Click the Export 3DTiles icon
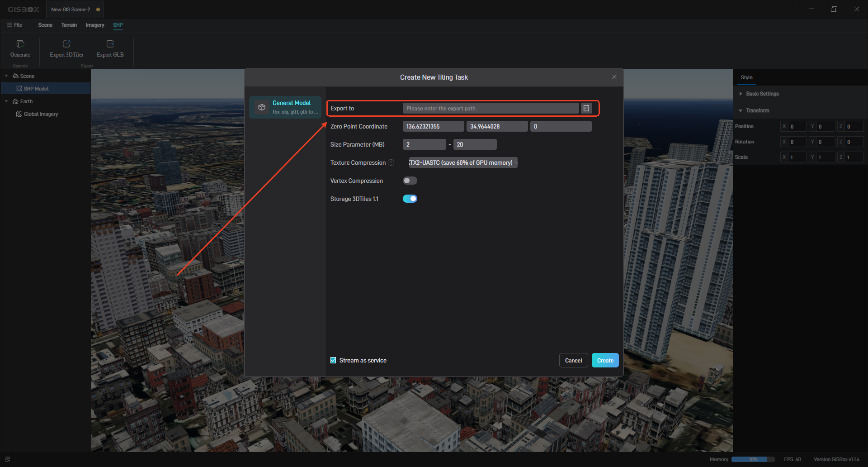The height and width of the screenshot is (467, 868). coord(66,44)
